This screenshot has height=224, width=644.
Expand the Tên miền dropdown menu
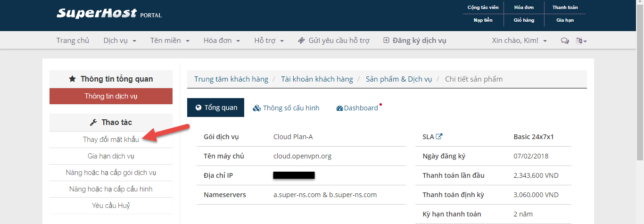(170, 41)
